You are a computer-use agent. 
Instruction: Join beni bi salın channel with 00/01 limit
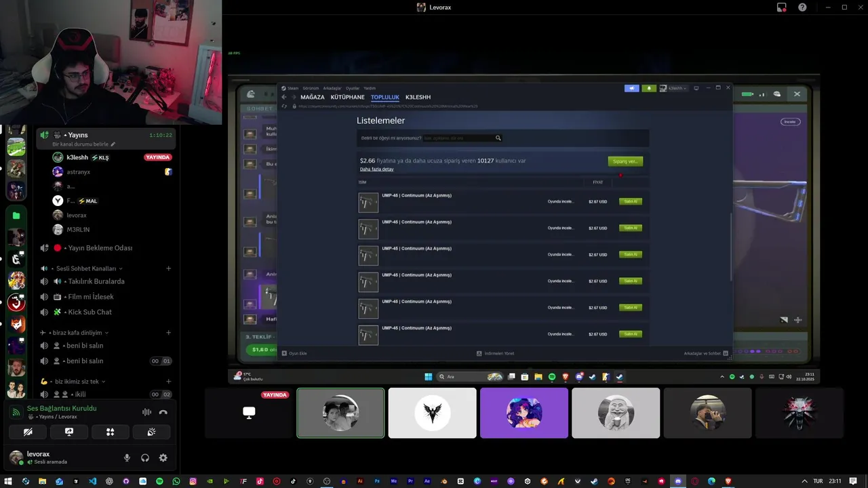(x=105, y=361)
